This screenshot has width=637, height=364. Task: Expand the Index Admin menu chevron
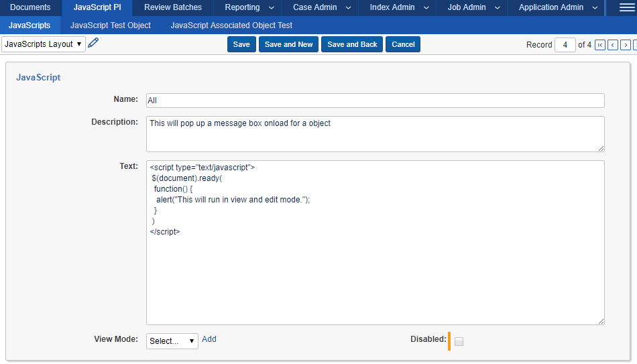point(426,8)
